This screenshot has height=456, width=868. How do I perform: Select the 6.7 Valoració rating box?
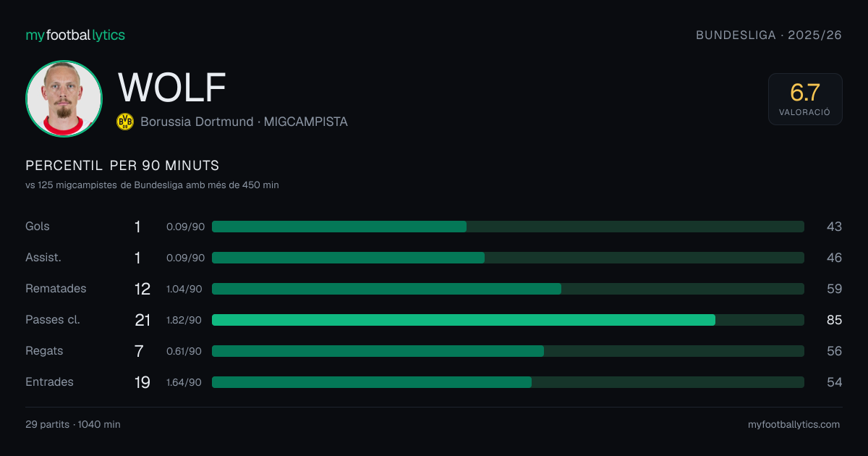click(805, 99)
